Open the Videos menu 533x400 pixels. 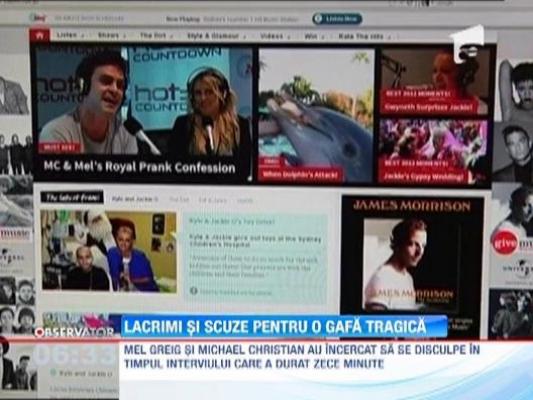coord(272,36)
